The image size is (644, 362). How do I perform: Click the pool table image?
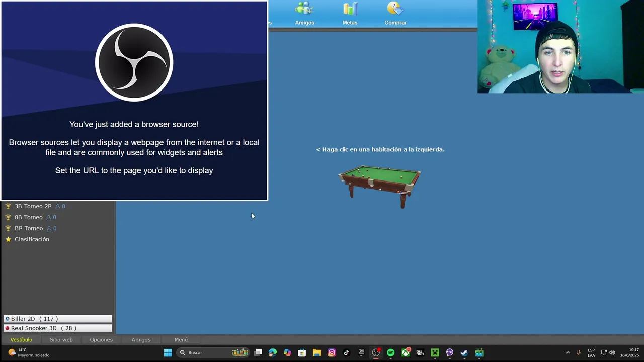coord(379,187)
